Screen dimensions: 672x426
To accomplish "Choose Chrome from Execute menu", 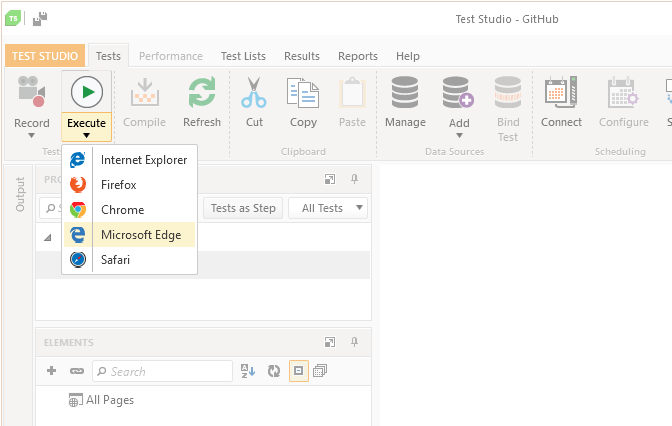I will 129,210.
